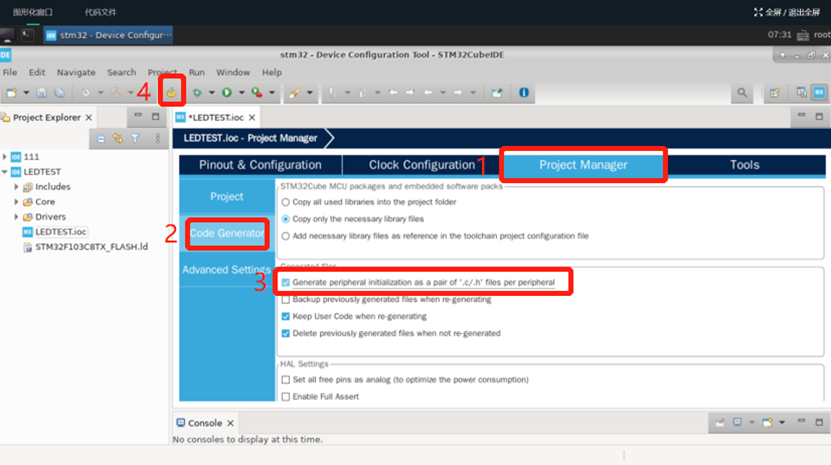The width and height of the screenshot is (831, 465).
Task: Expand the 111 project tree node
Action: (x=5, y=157)
